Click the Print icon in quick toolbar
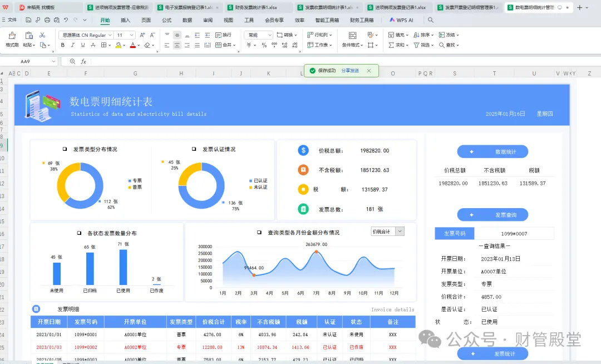601x364 pixels. (x=47, y=20)
